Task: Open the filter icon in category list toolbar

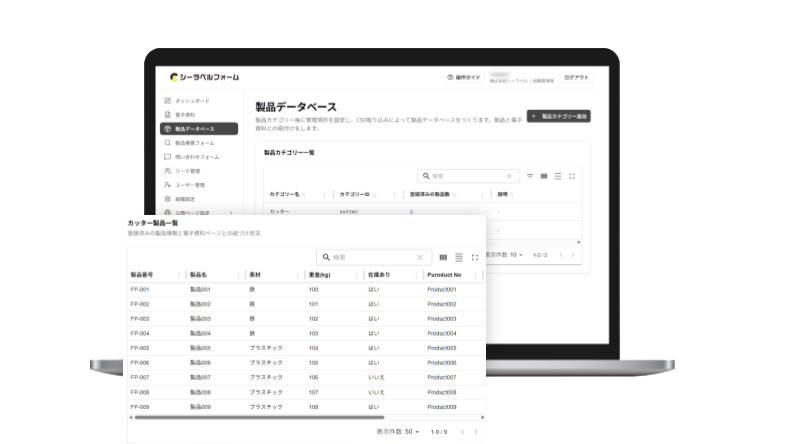Action: coord(530,176)
